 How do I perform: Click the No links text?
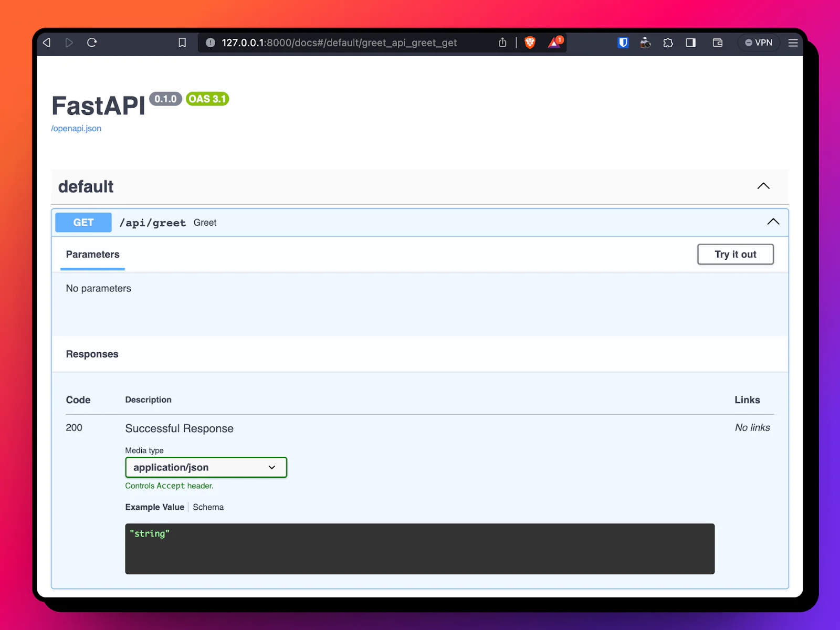coord(752,427)
